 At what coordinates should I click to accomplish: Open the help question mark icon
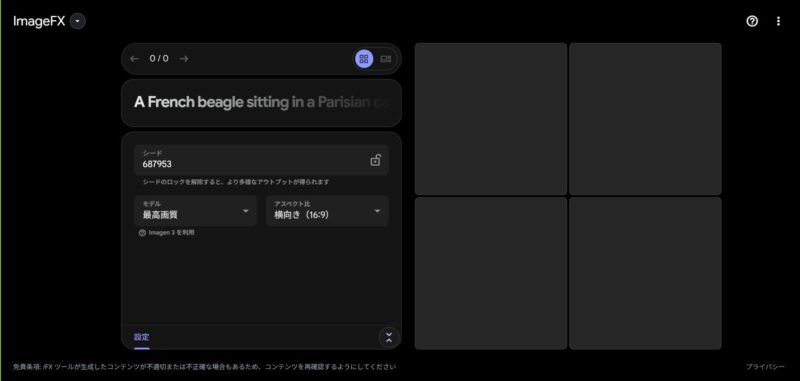point(752,21)
